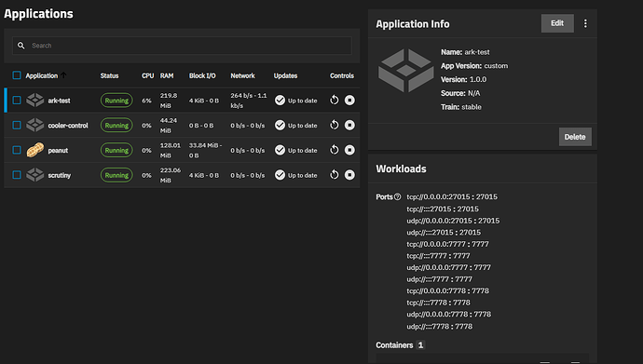The height and width of the screenshot is (364, 643).
Task: Check the ark-test row checkbox
Action: [x=17, y=101]
